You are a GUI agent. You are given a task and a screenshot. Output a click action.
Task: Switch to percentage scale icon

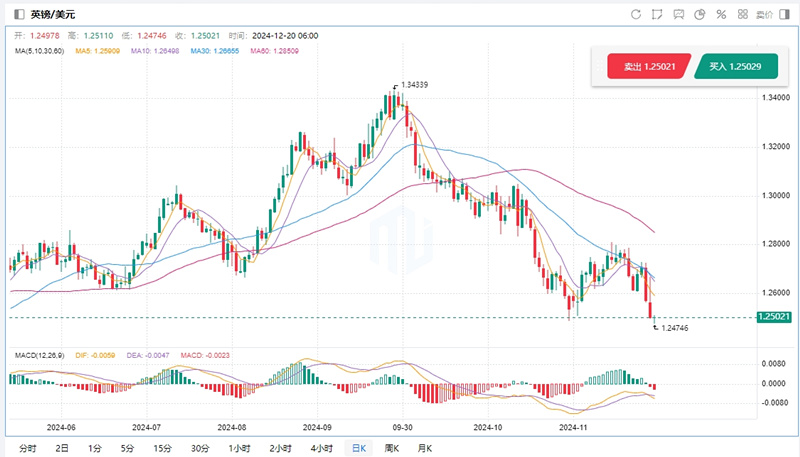722,14
